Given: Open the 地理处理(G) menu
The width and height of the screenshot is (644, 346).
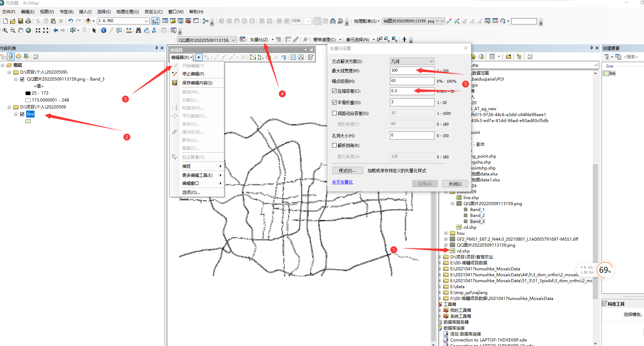Looking at the screenshot, I should (128, 12).
